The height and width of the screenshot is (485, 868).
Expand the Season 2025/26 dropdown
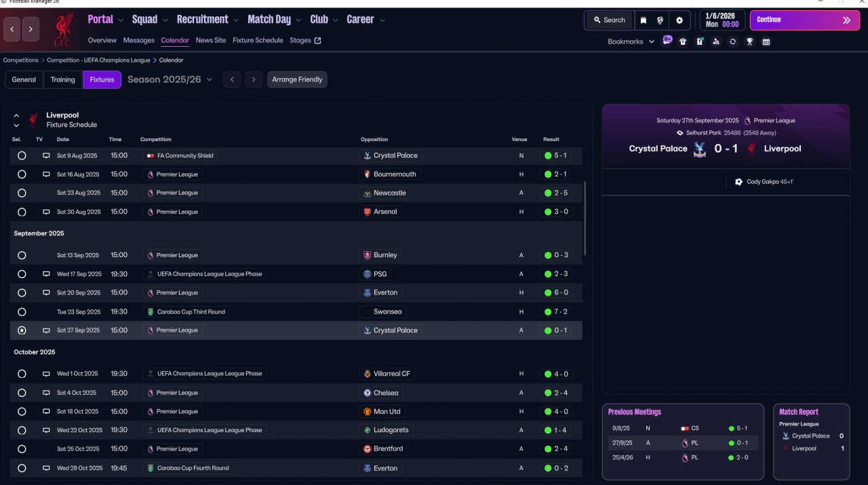pos(170,79)
